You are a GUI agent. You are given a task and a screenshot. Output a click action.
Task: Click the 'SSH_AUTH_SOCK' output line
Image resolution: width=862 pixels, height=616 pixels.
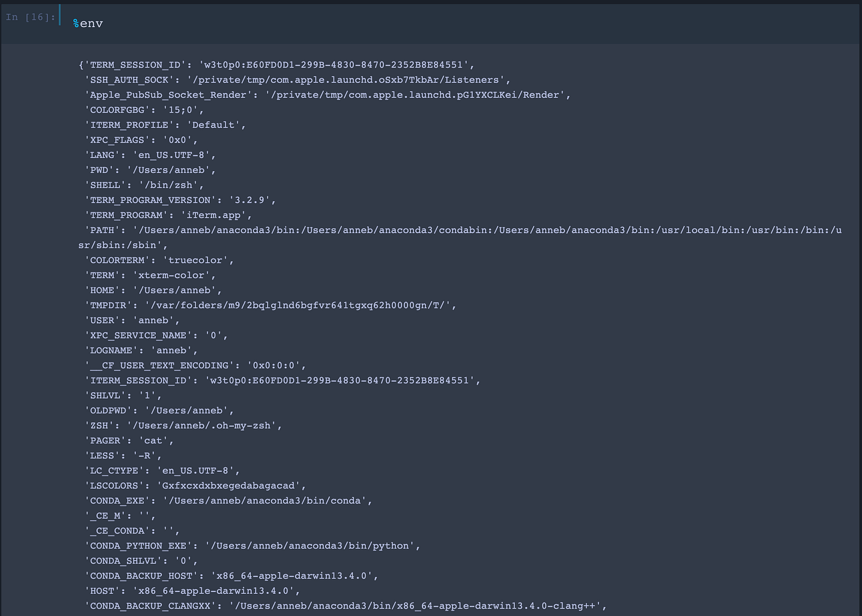[297, 80]
